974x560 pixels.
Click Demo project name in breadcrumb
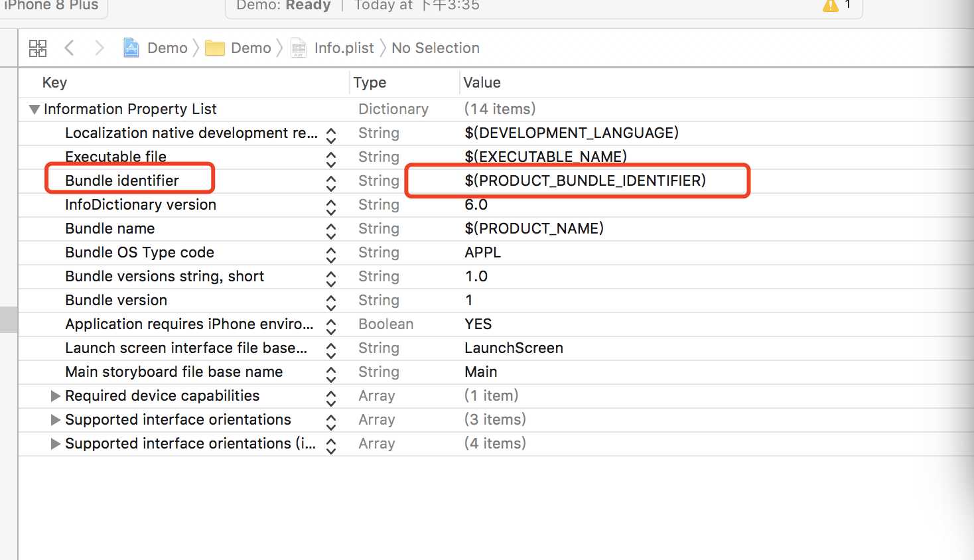pyautogui.click(x=167, y=48)
